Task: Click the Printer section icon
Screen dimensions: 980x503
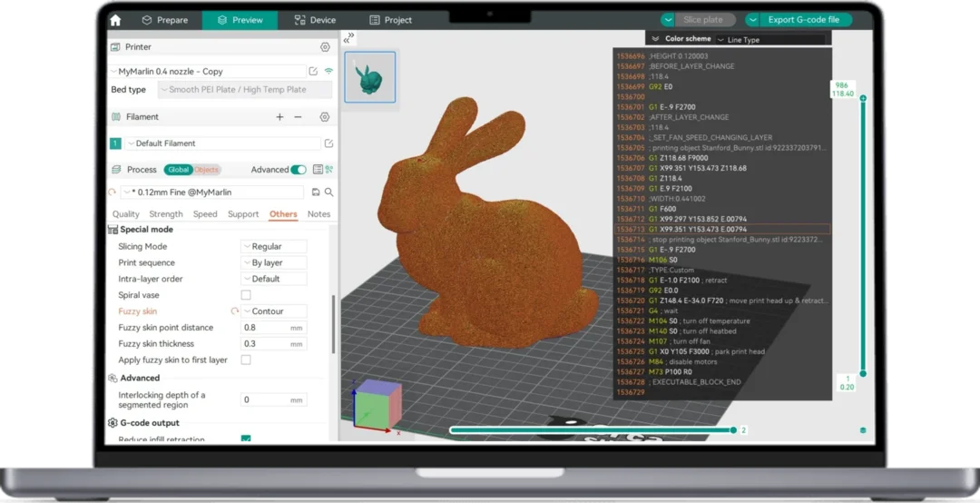Action: point(115,47)
